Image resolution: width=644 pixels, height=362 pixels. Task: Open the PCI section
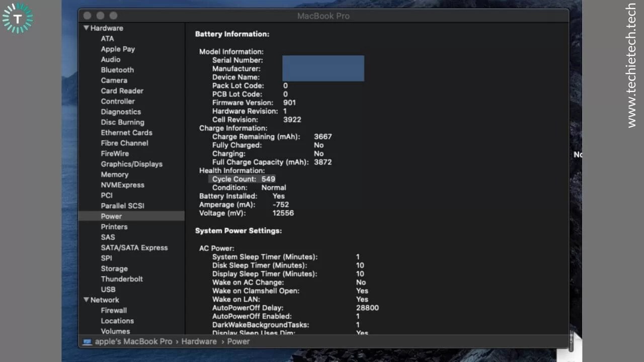(107, 196)
